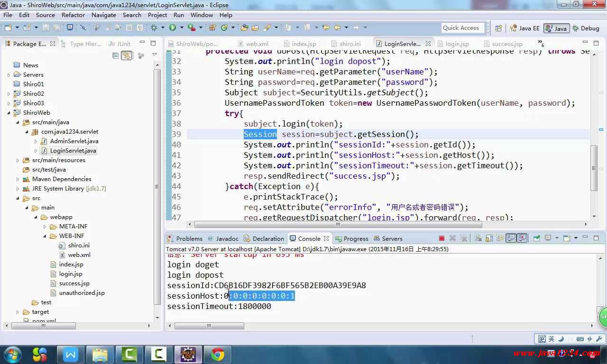Open the green Eclipse IDE taskbar icon

point(188,354)
